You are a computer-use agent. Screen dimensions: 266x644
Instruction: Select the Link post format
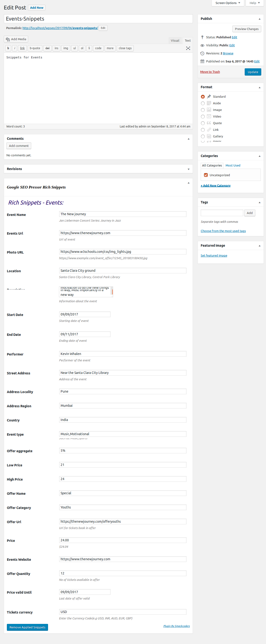click(203, 130)
